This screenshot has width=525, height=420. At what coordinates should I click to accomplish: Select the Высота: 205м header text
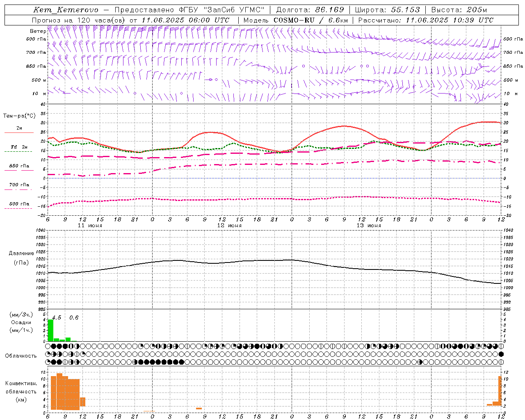459,10
